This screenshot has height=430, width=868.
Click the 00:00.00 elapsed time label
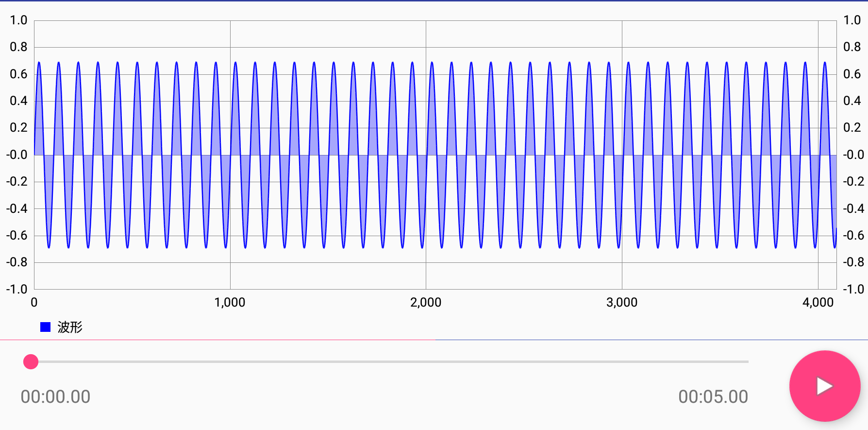tap(55, 397)
